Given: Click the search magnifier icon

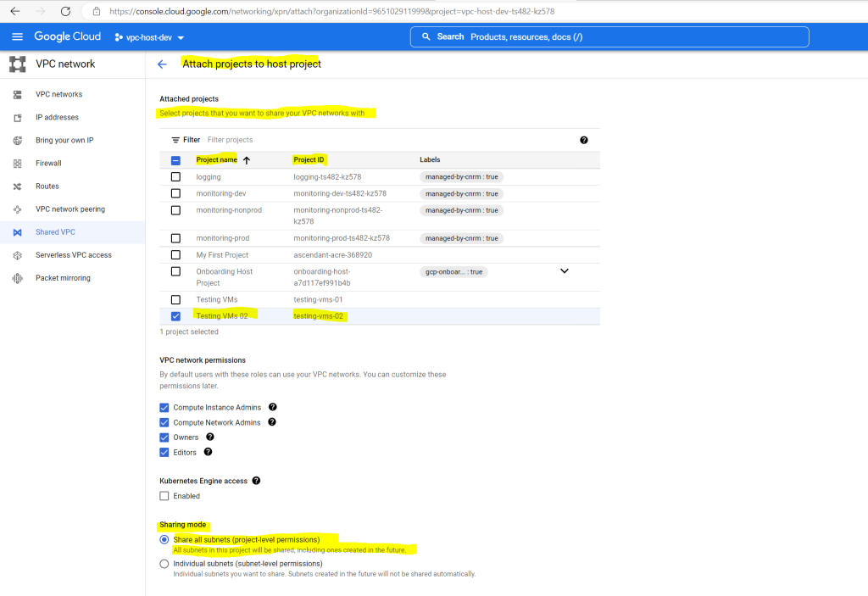Looking at the screenshot, I should coord(426,36).
